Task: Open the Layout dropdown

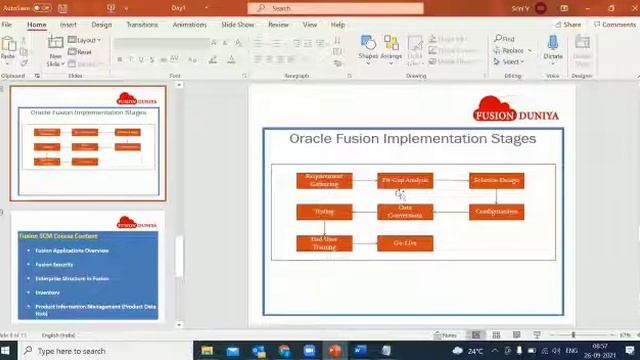Action: pos(84,40)
